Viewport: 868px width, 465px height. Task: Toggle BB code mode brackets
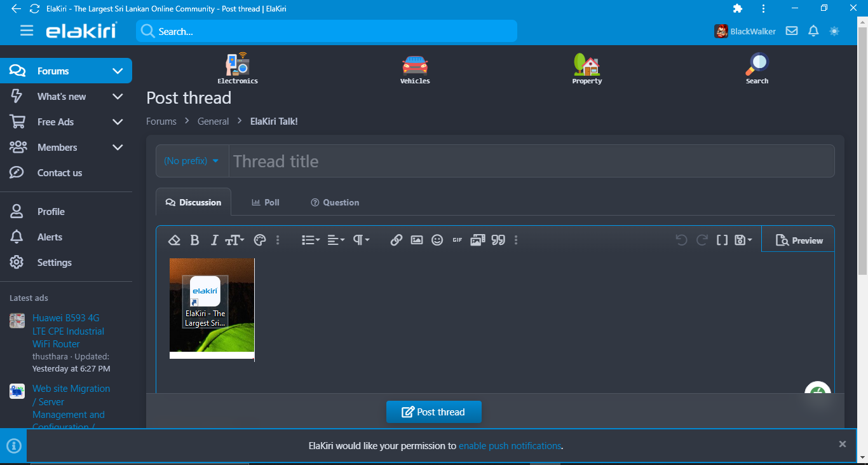[x=722, y=240]
